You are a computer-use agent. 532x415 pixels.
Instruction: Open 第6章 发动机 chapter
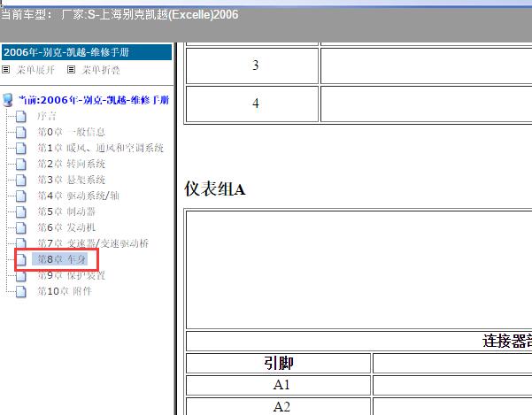(x=66, y=227)
